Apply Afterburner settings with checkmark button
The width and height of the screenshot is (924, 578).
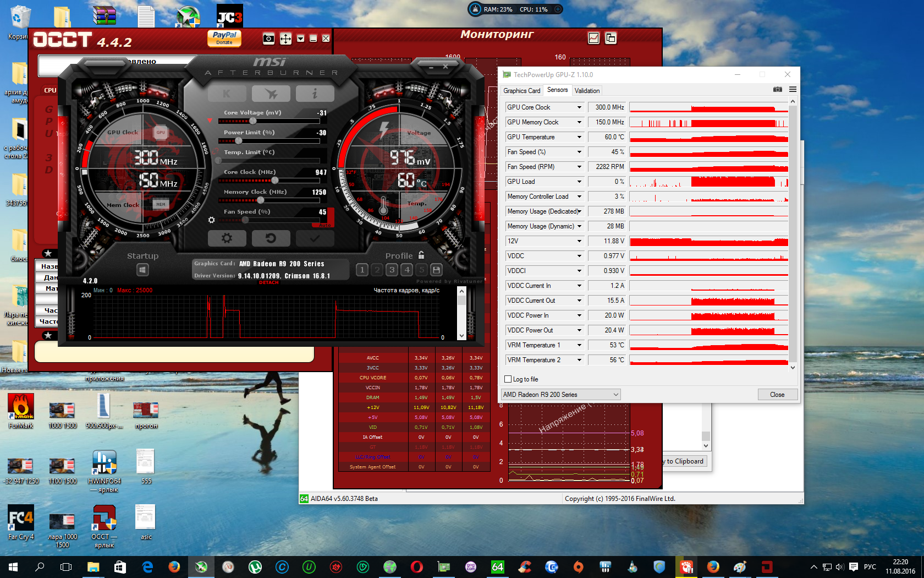315,238
